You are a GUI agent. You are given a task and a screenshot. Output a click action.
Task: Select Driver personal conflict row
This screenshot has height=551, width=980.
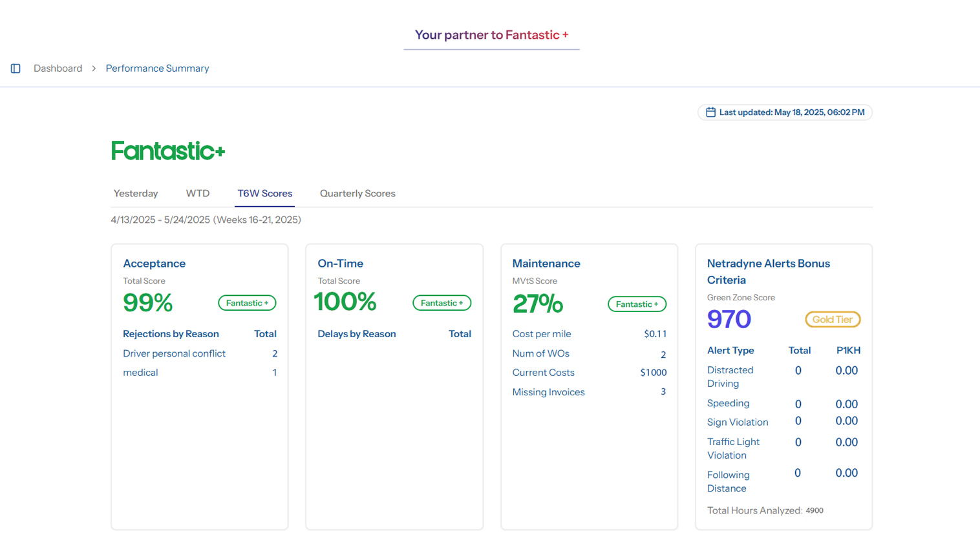click(200, 353)
